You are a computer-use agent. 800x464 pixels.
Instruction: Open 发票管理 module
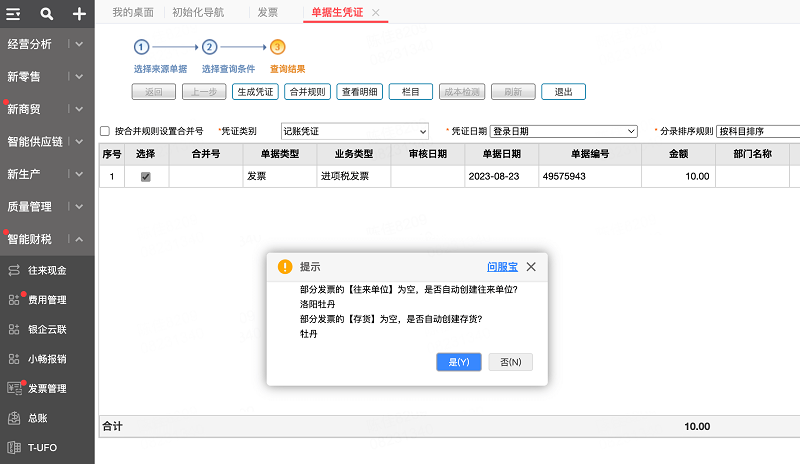(47, 388)
